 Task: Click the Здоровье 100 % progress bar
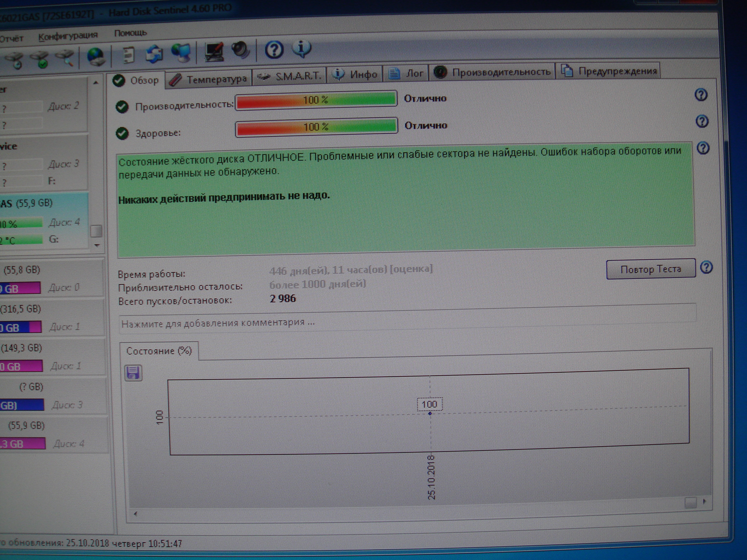pyautogui.click(x=316, y=127)
